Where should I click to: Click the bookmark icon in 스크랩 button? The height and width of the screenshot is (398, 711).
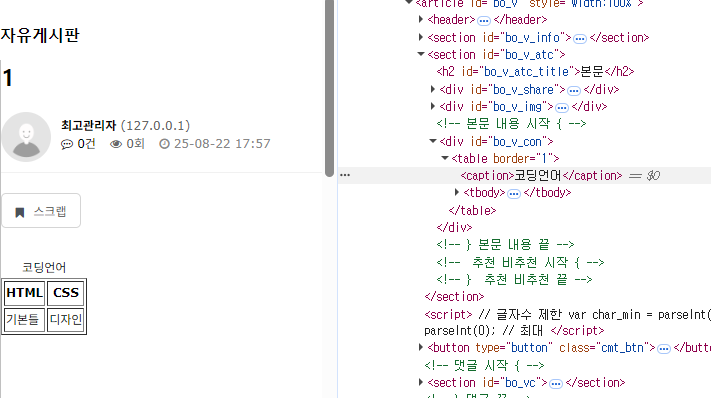tap(19, 212)
